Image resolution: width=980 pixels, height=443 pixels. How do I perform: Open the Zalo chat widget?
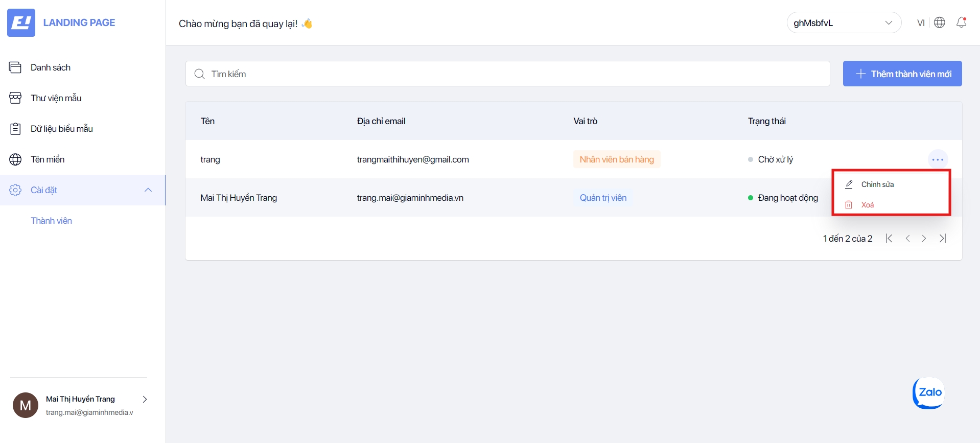pyautogui.click(x=928, y=393)
